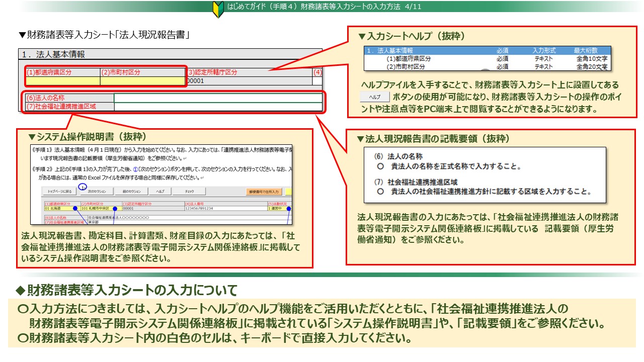Viewport: 644px width, 362px height.
Task: Click the green beginner mark icon in header
Action: tap(218, 10)
